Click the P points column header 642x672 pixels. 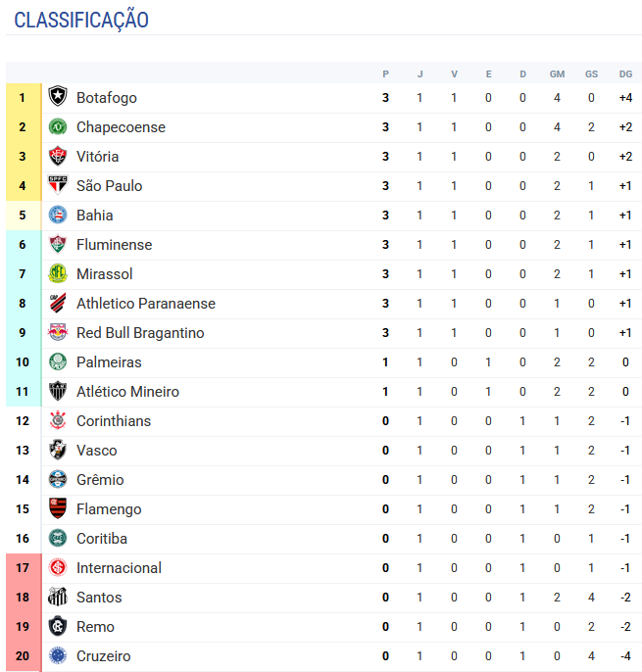386,74
